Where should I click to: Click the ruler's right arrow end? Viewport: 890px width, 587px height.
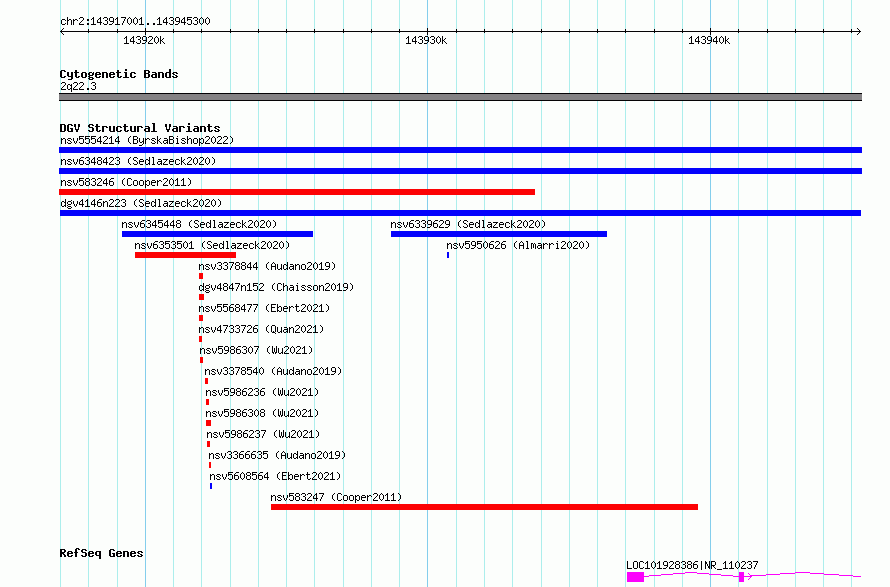(x=858, y=31)
